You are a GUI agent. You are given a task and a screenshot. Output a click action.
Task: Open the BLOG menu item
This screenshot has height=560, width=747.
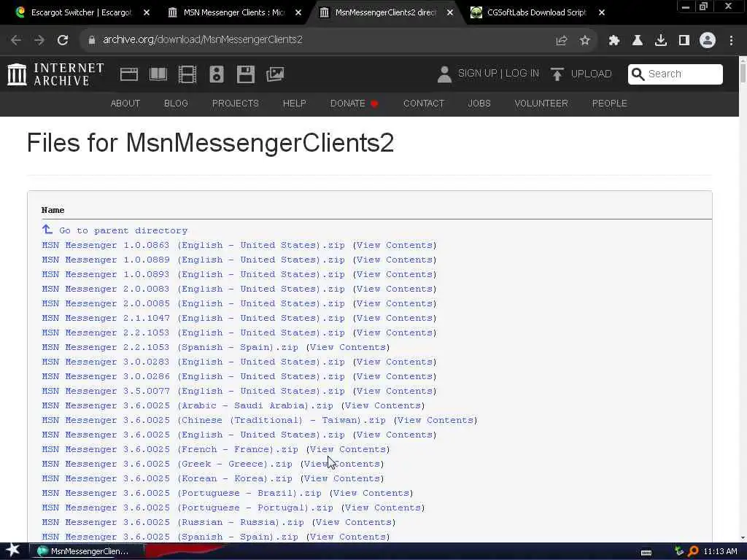(176, 104)
